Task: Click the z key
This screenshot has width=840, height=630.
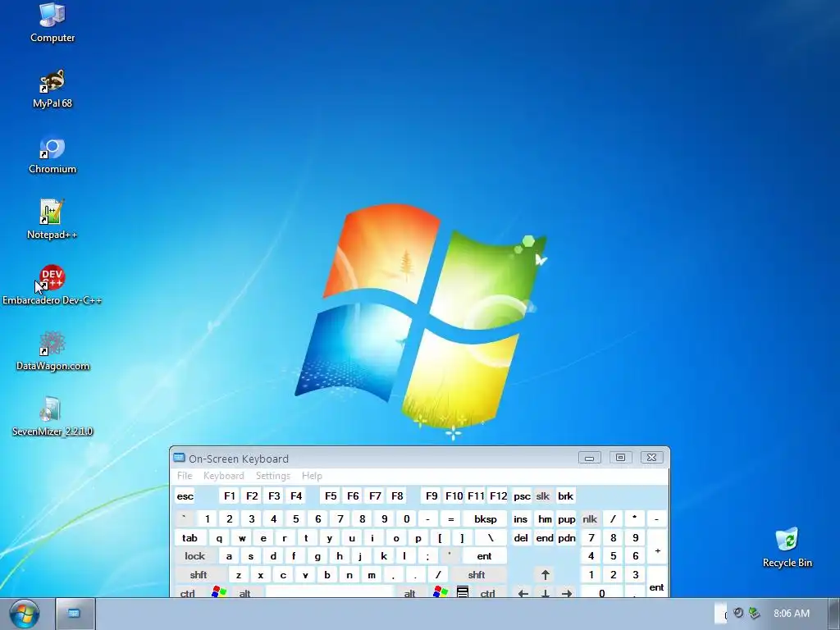Action: pyautogui.click(x=239, y=575)
